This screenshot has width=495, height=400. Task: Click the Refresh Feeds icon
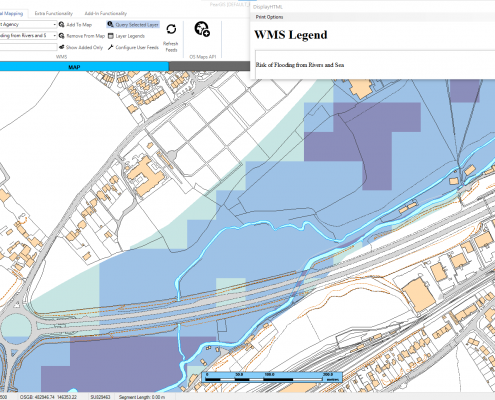[x=171, y=29]
